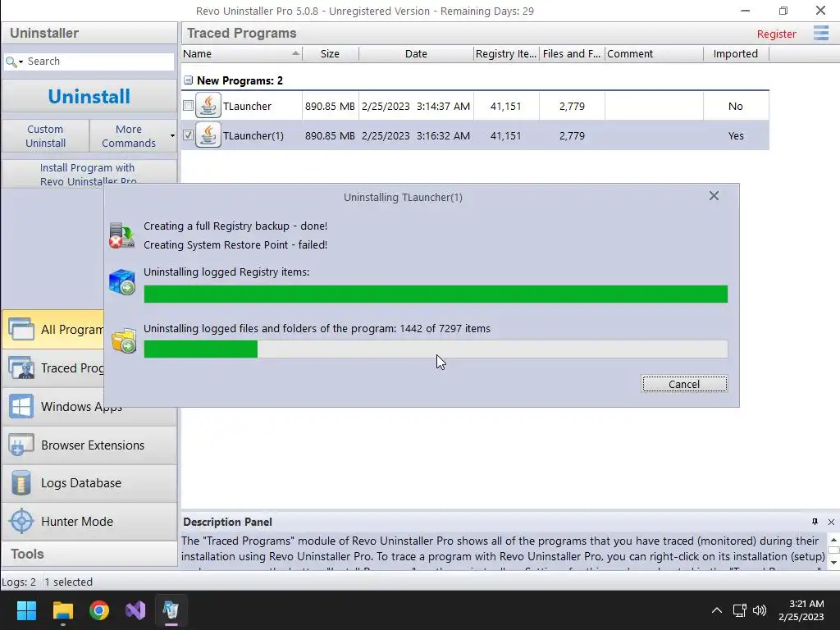The width and height of the screenshot is (840, 630).
Task: Sort by the Imported column
Action: tap(736, 53)
